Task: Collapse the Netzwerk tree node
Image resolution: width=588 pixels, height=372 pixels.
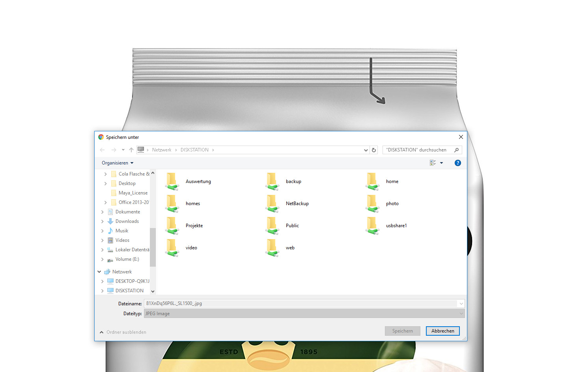Action: point(99,272)
